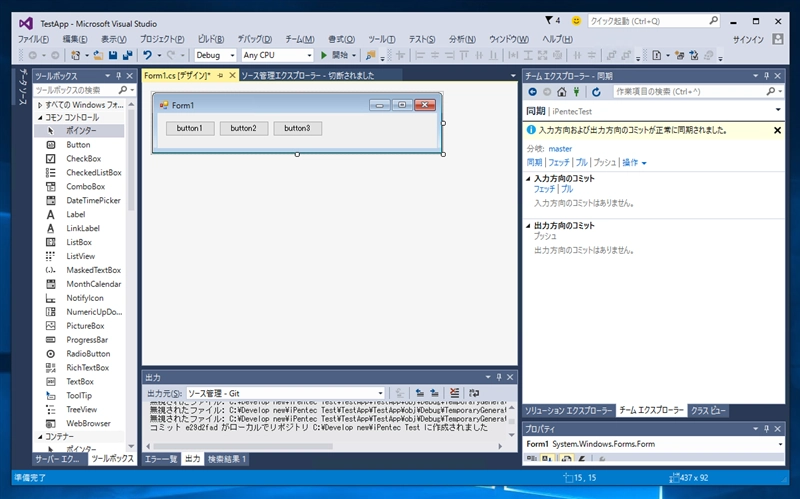Save the current file with the floppy icon
The height and width of the screenshot is (499, 800).
coord(113,55)
